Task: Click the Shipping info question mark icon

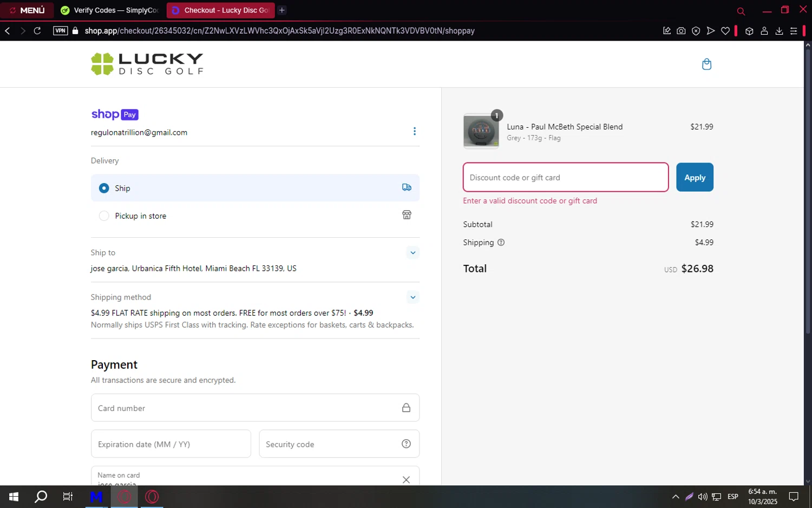Action: pos(501,243)
